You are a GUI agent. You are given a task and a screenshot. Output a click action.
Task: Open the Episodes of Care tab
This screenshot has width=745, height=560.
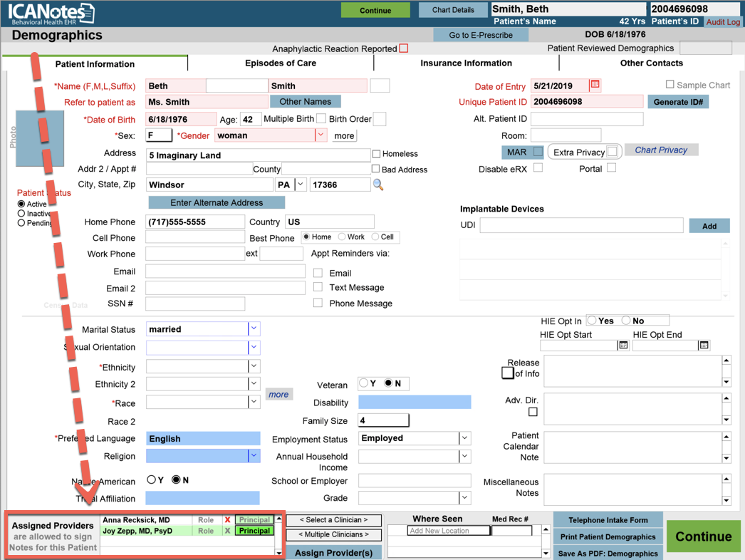tap(281, 63)
